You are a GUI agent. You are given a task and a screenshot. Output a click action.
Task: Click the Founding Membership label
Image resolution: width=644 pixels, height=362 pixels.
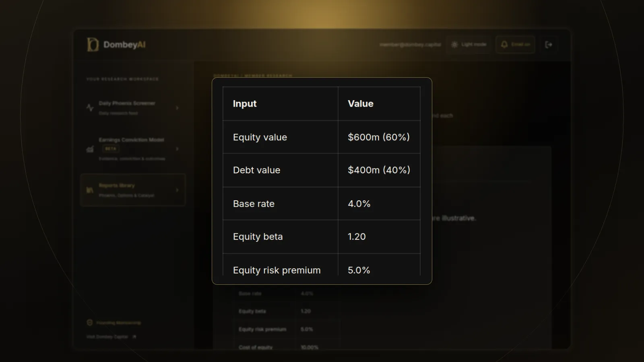tap(118, 323)
